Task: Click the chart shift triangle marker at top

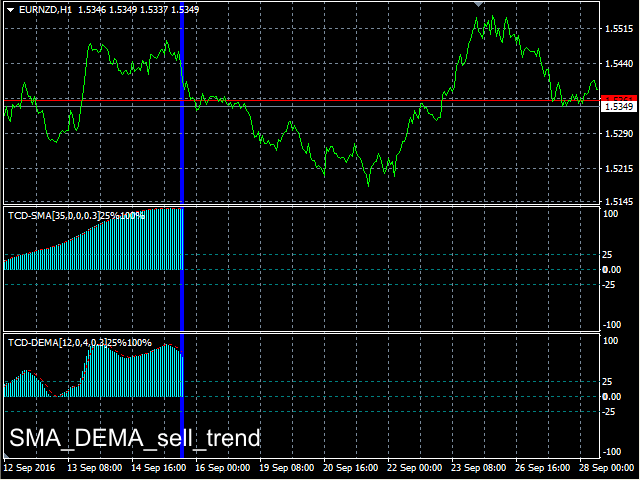Action: 479,4
